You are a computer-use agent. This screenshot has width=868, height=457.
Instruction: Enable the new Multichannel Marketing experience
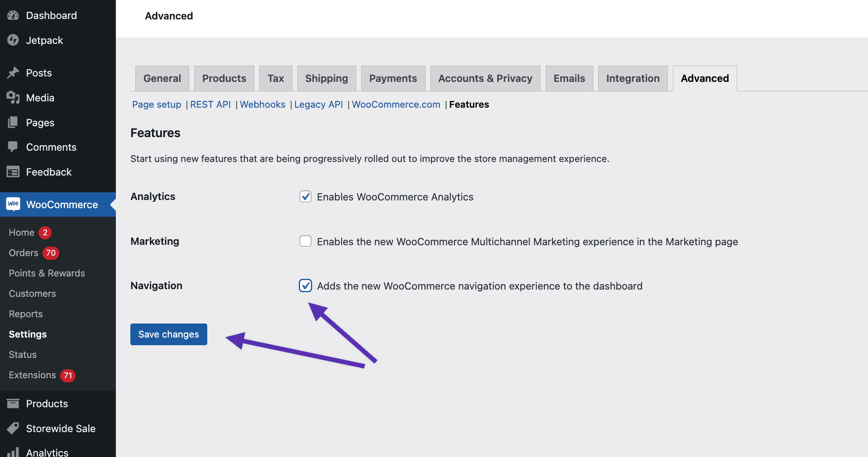click(x=305, y=241)
